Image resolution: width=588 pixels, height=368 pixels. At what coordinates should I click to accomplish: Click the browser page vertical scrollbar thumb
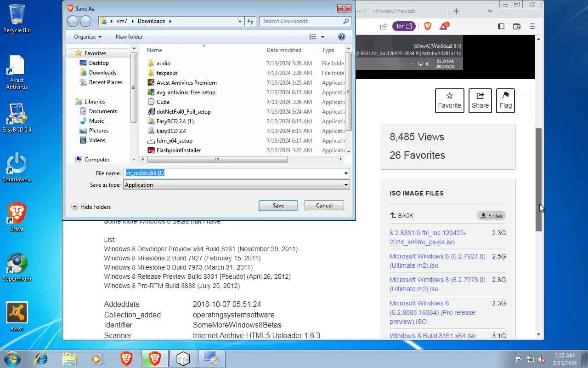tap(539, 179)
